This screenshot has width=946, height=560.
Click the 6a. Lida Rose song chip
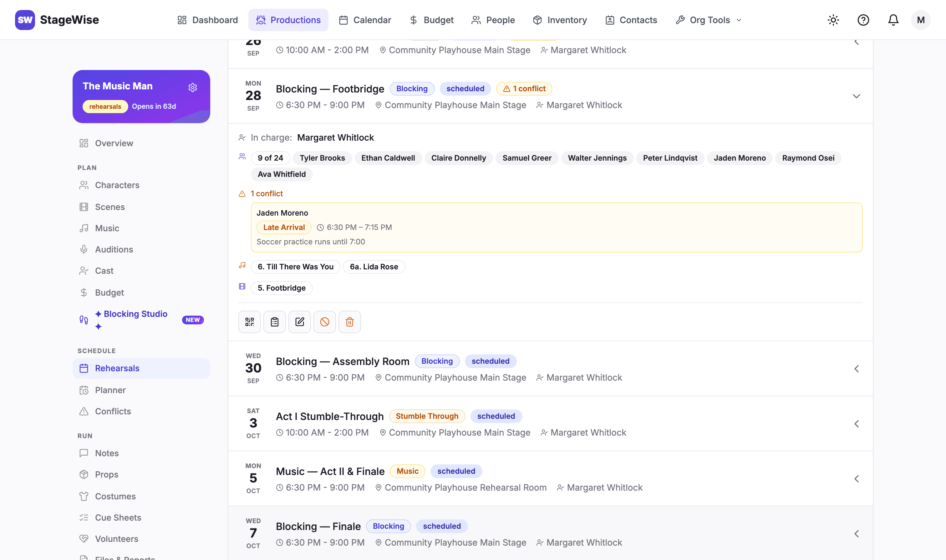pyautogui.click(x=374, y=267)
